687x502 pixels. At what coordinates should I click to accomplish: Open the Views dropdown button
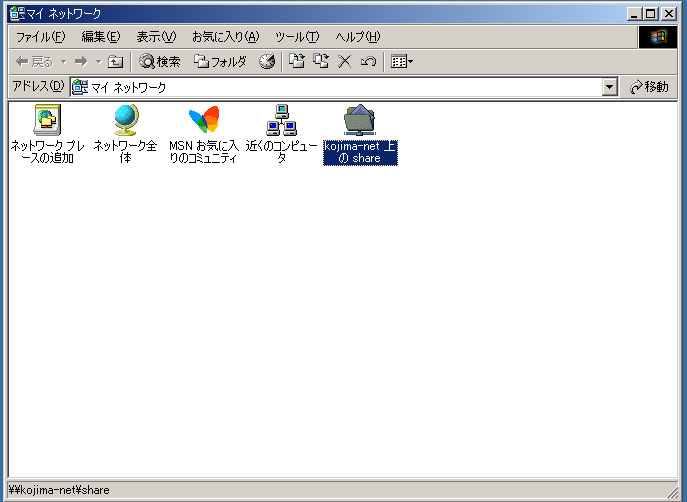pos(402,62)
